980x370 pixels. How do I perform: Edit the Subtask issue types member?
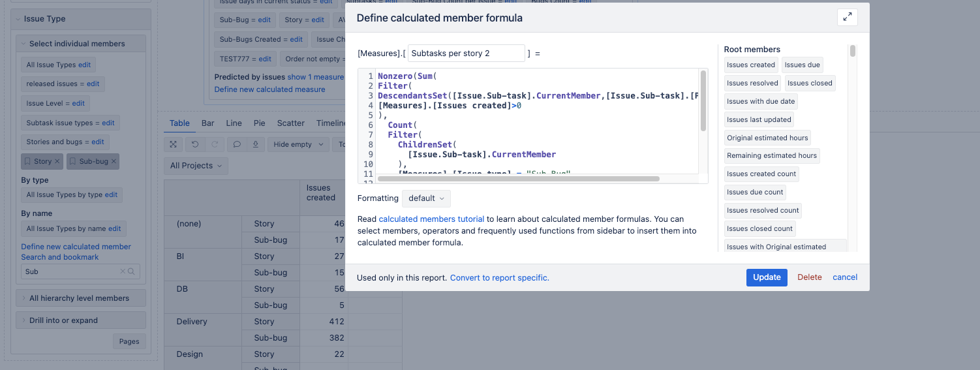[x=108, y=123]
